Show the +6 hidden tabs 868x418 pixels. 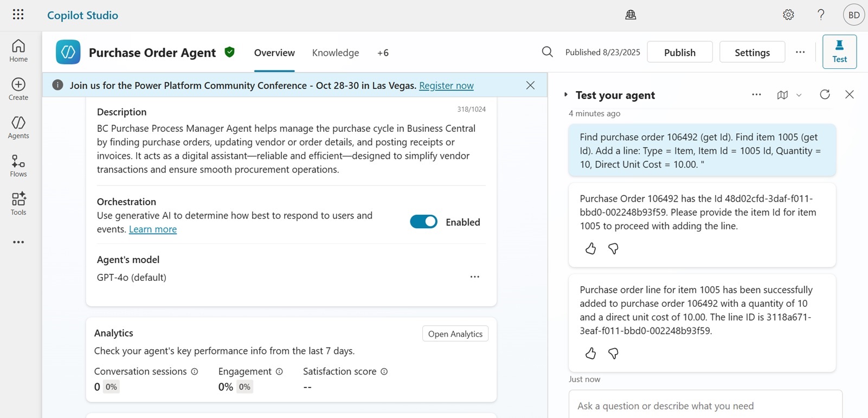pos(383,53)
